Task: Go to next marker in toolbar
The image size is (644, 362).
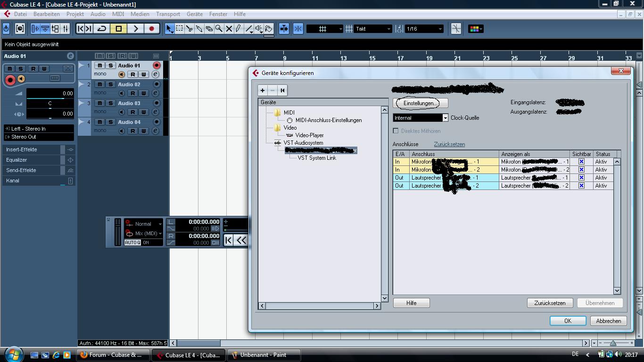Action: click(89, 29)
